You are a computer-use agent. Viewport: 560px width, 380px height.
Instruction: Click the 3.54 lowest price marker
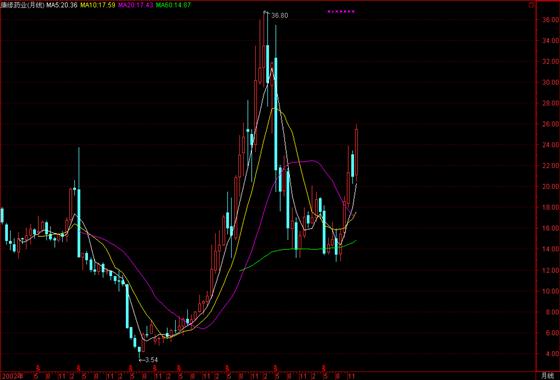[151, 360]
